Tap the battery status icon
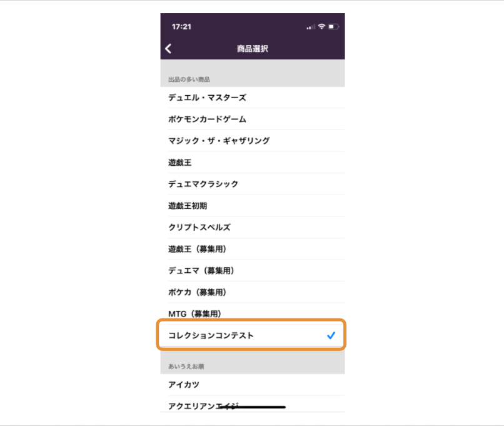504x426 pixels. 333,27
